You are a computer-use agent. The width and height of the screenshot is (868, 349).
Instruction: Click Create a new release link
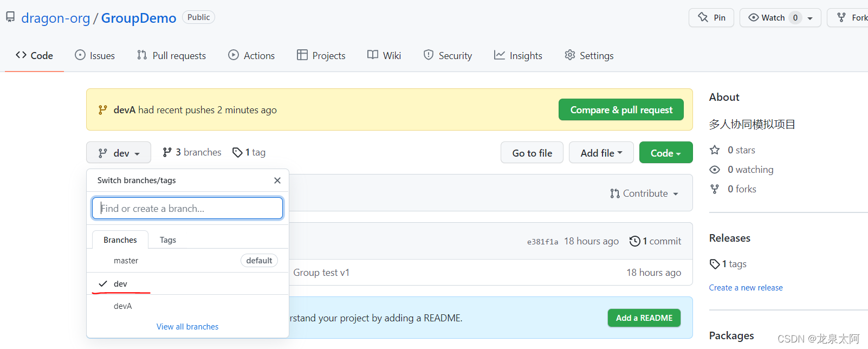pos(746,288)
